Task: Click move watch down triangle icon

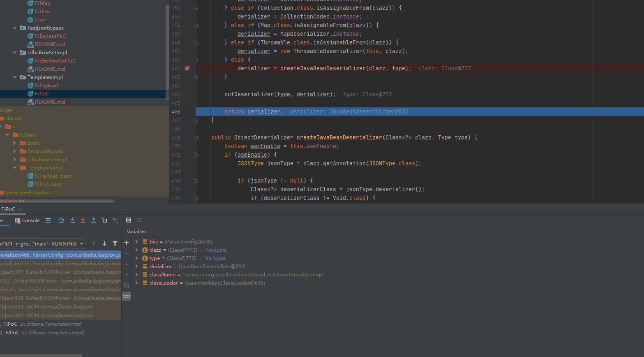Action: tap(127, 274)
